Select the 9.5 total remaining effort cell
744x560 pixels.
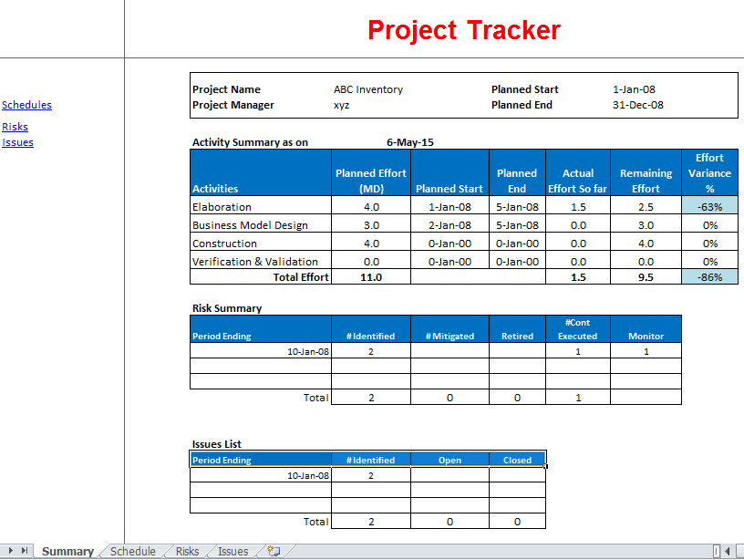pyautogui.click(x=646, y=277)
